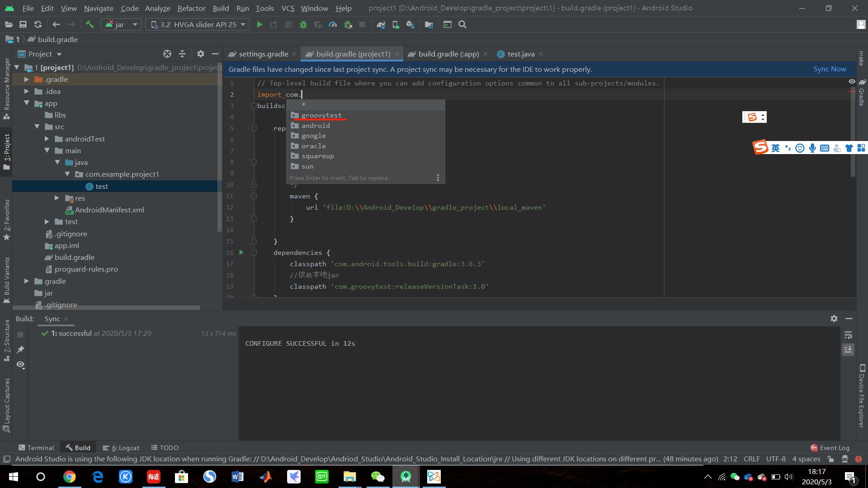Expand the .gradle folder
Viewport: 868px width, 488px height.
click(26, 79)
